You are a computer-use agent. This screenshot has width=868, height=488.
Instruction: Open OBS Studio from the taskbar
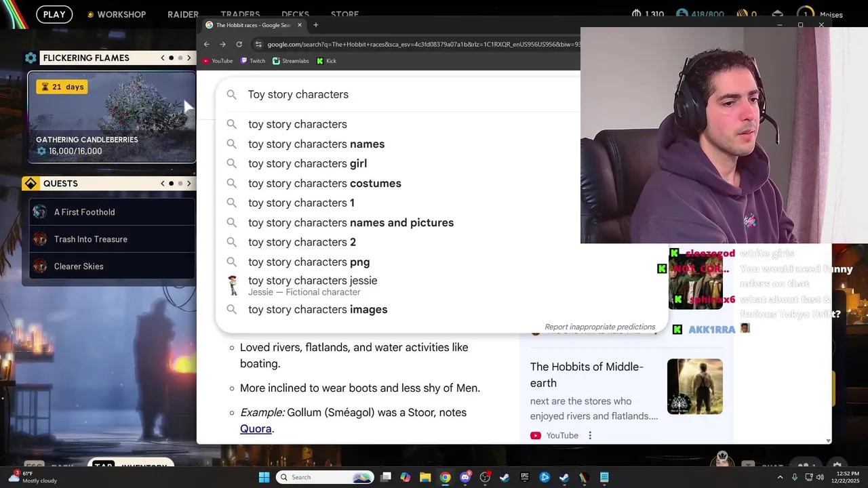point(485,477)
